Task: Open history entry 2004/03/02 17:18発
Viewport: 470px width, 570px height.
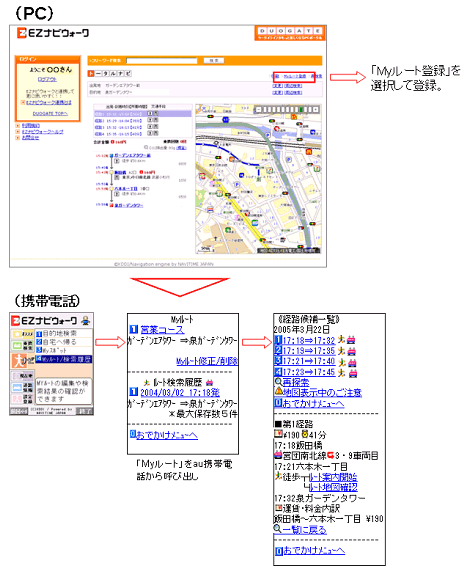Action: tap(180, 392)
